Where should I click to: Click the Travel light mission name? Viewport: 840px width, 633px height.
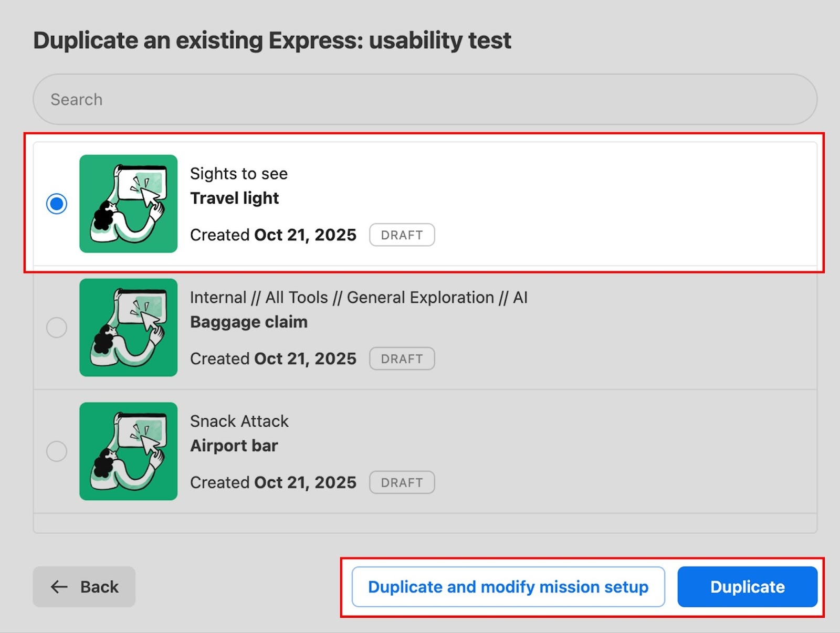tap(235, 198)
